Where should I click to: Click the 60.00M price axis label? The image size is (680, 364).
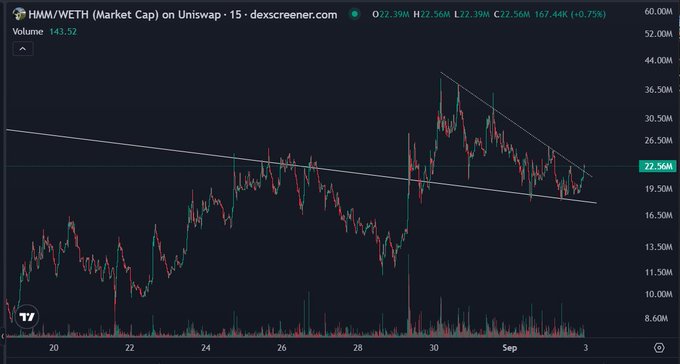click(658, 11)
